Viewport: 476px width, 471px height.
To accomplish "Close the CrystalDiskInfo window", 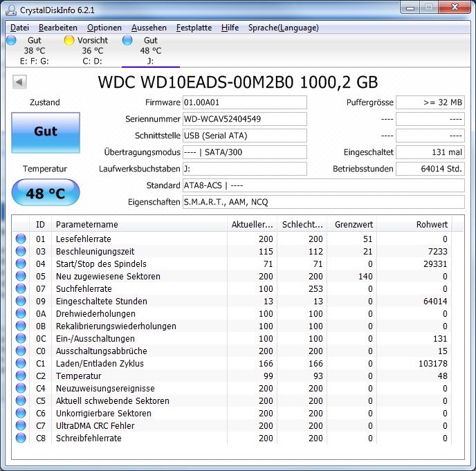I will tap(455, 8).
